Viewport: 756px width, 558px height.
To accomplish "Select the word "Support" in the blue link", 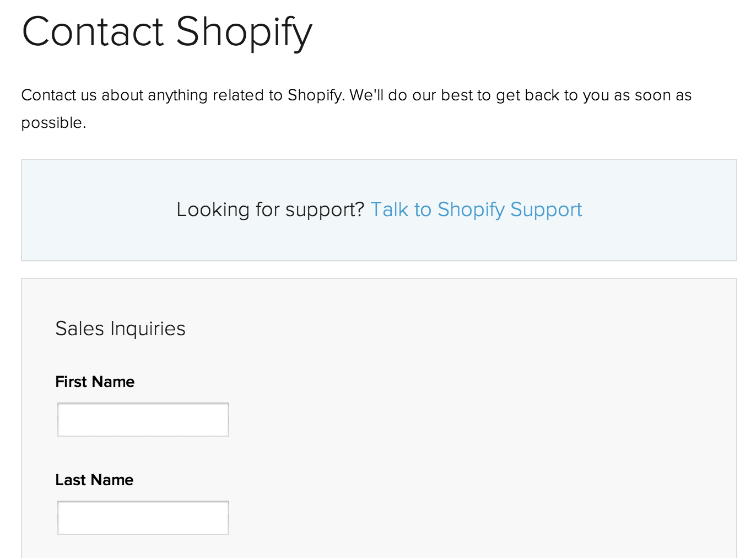I will [x=546, y=210].
